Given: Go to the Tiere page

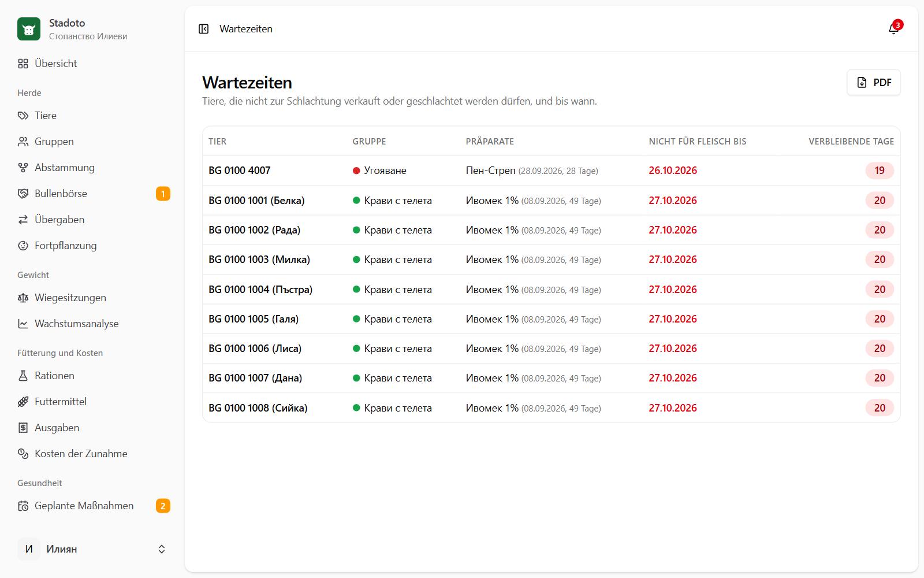Looking at the screenshot, I should [x=92, y=116].
